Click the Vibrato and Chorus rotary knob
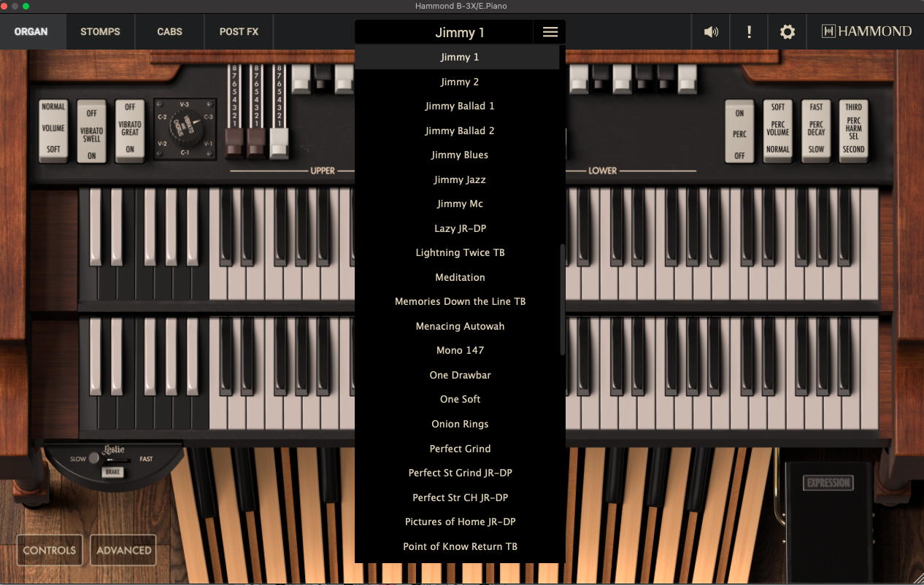The height and width of the screenshot is (585, 924). tap(185, 128)
